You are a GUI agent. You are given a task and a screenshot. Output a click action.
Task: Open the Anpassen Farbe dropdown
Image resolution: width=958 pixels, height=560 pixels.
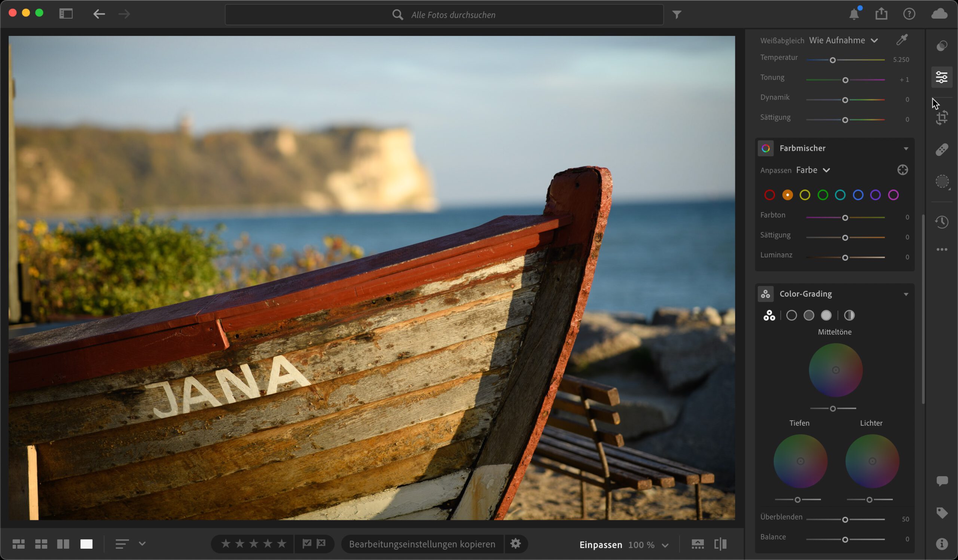[813, 170]
